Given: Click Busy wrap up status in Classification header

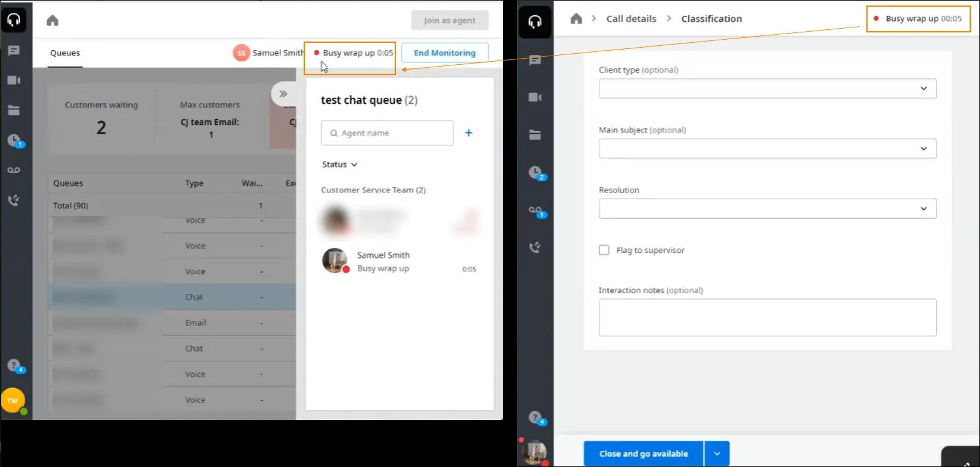Looking at the screenshot, I should tap(918, 19).
